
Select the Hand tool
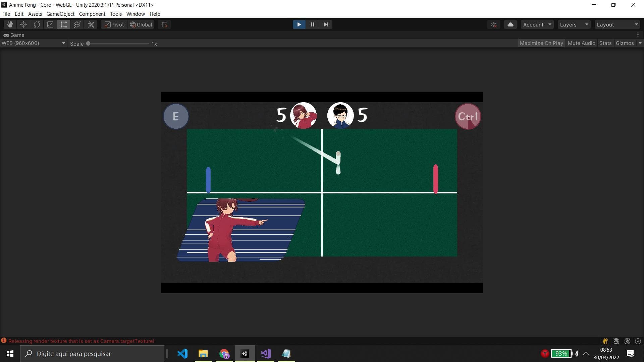point(10,24)
